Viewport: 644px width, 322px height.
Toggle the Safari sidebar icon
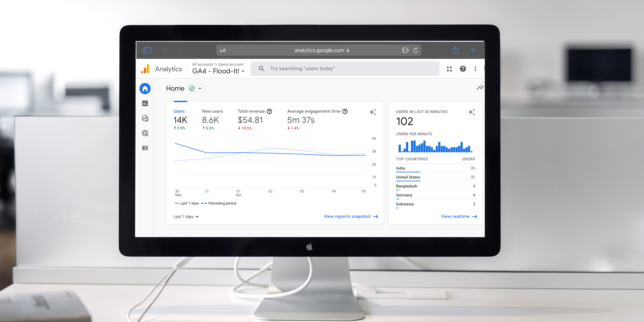(147, 50)
